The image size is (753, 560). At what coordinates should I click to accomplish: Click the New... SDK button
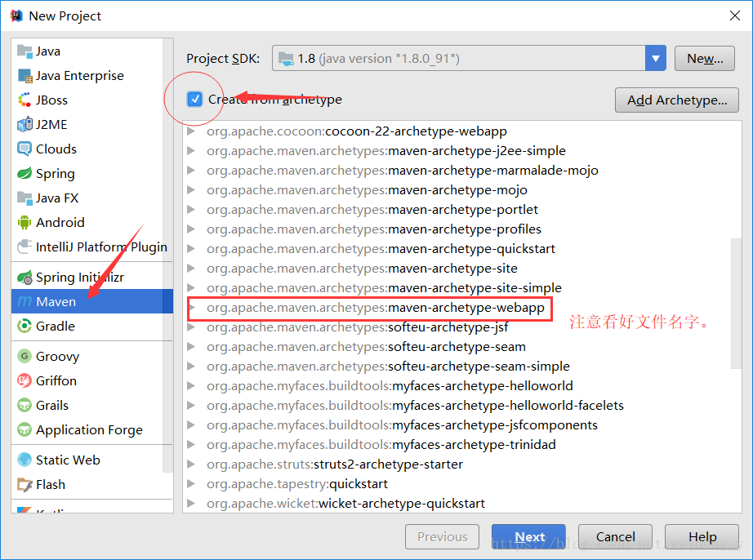click(705, 59)
